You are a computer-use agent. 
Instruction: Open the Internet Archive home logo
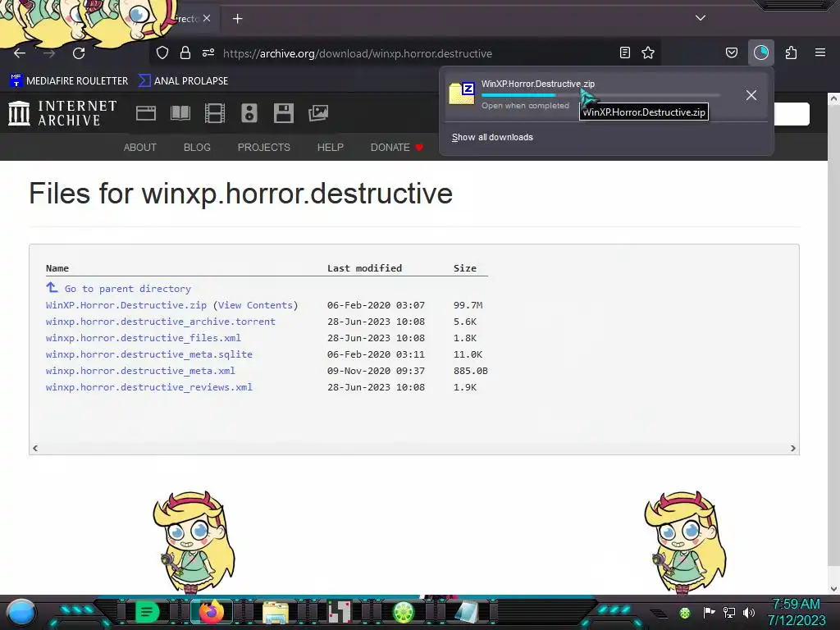pyautogui.click(x=62, y=113)
